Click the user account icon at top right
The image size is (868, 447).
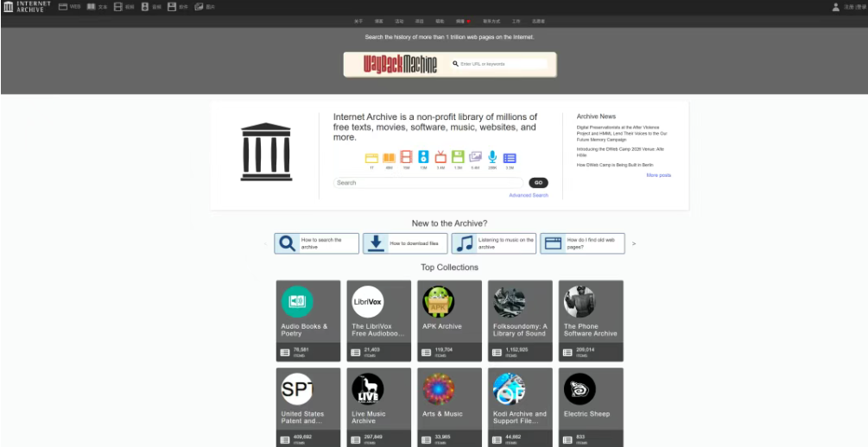point(836,7)
